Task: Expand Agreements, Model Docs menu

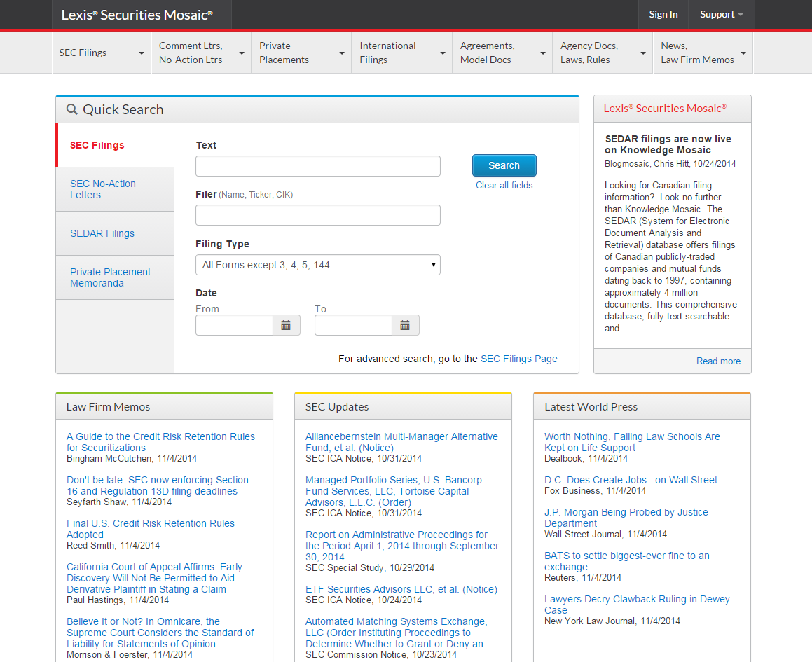Action: tap(503, 53)
